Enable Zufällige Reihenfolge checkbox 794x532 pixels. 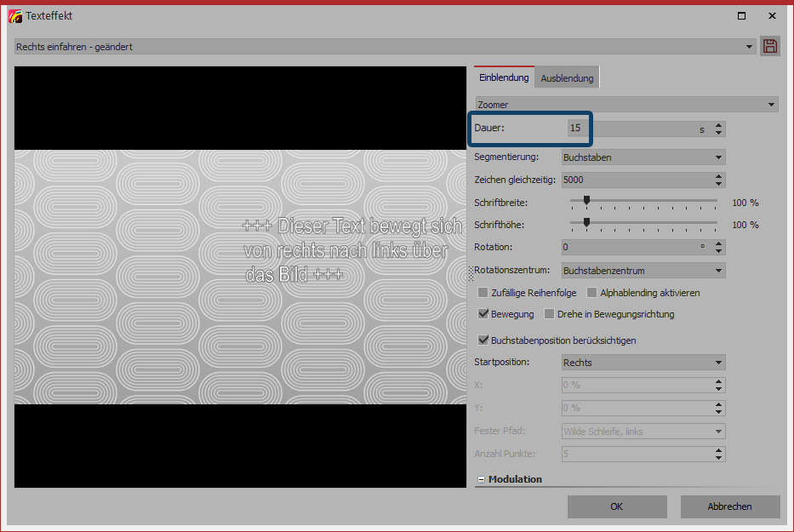click(483, 293)
